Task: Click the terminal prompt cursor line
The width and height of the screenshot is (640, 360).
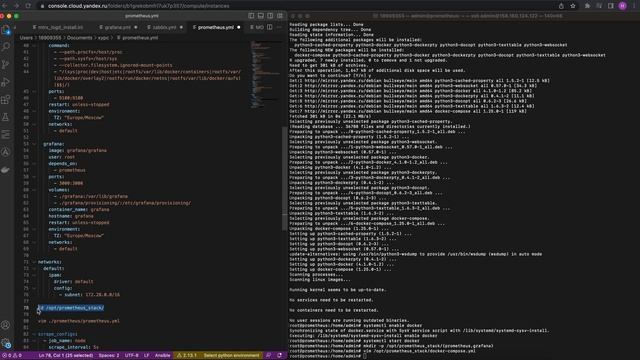Action: 328,356
